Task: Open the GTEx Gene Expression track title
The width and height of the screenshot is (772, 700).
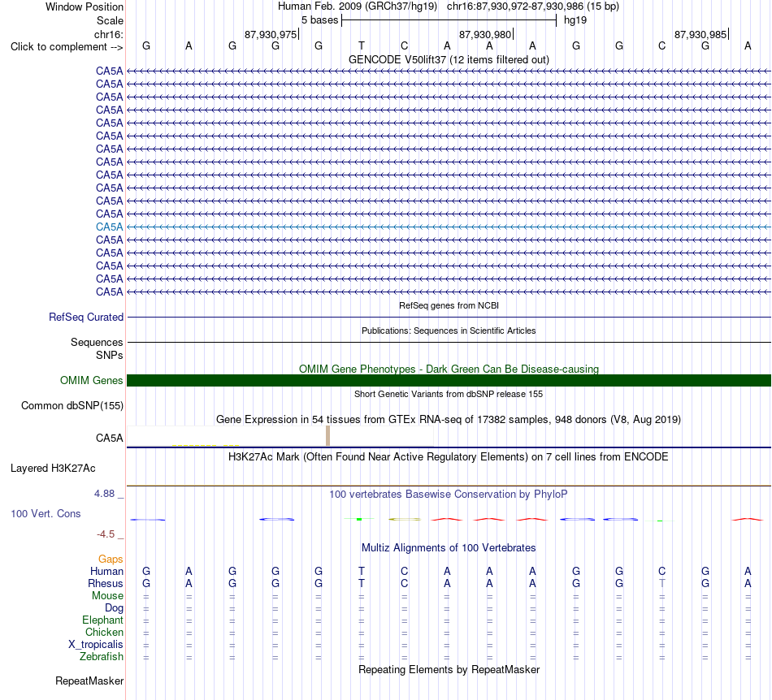Action: pos(449,420)
